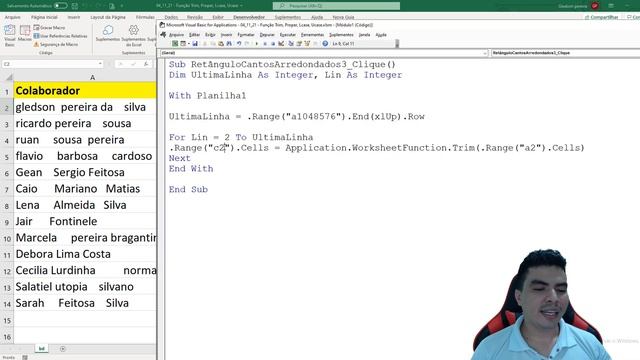
Task: Select the cell containing ricardo pereira sousa
Action: 85,123
